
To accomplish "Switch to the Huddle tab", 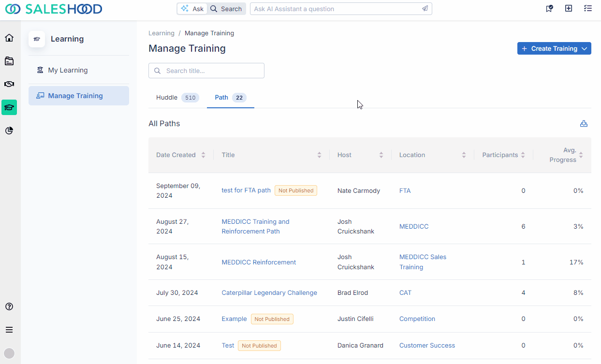I will coord(177,98).
